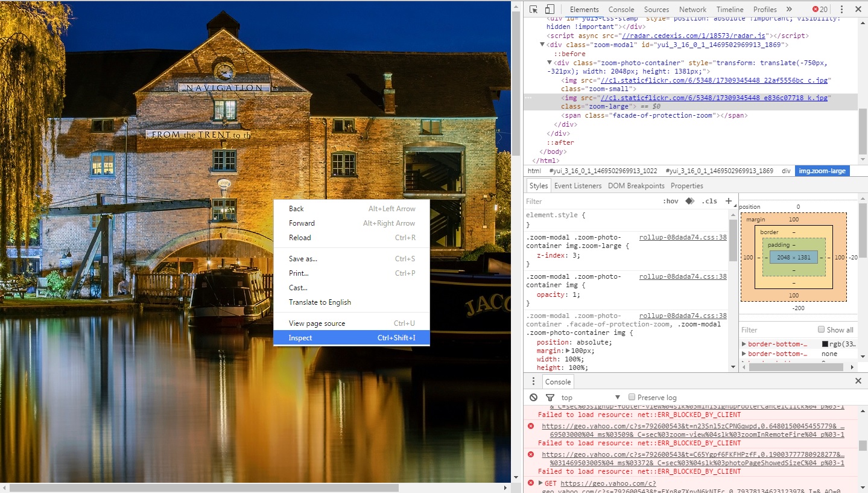Open the red error count indicator
The width and height of the screenshot is (868, 493).
[820, 9]
